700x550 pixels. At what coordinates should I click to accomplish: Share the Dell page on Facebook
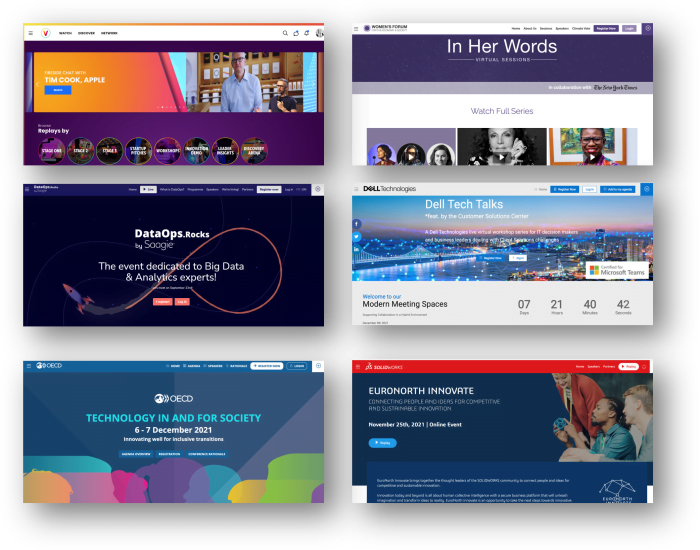(356, 224)
